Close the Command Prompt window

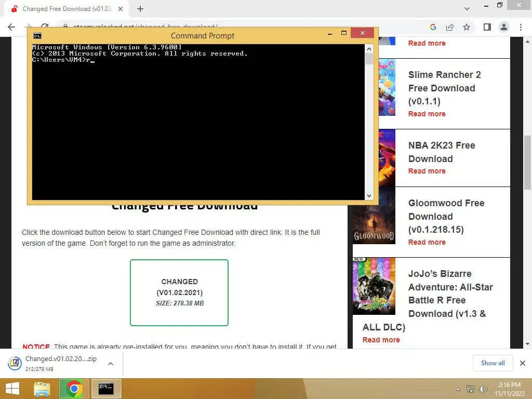[362, 33]
